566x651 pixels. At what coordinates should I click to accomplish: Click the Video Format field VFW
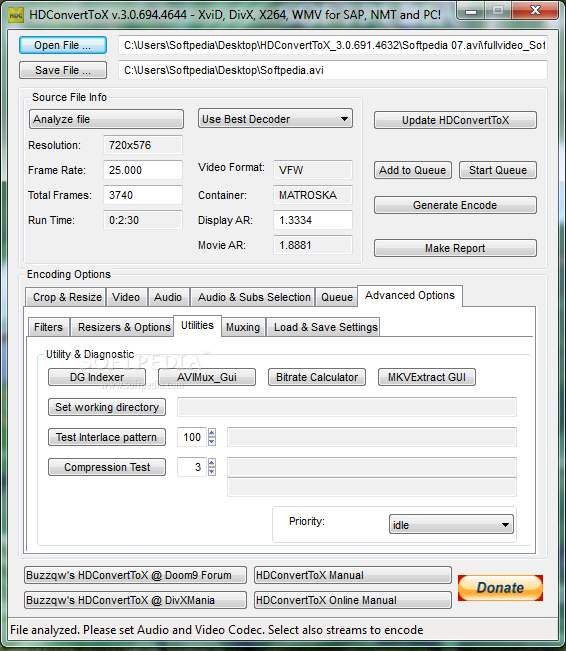point(313,170)
